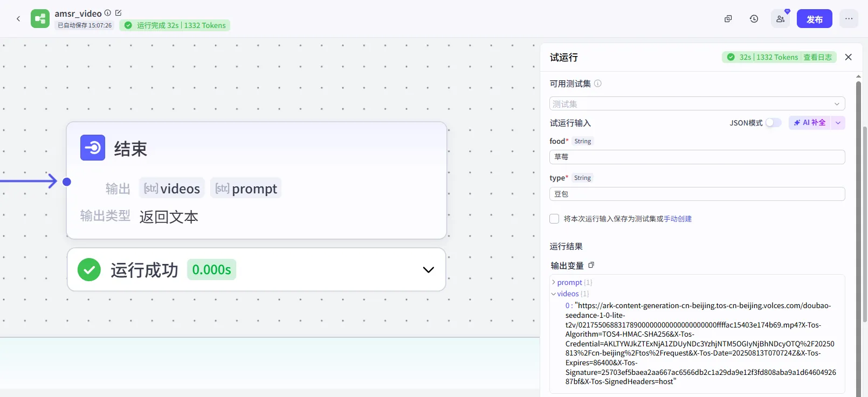Go back with the left arrow

tap(18, 19)
